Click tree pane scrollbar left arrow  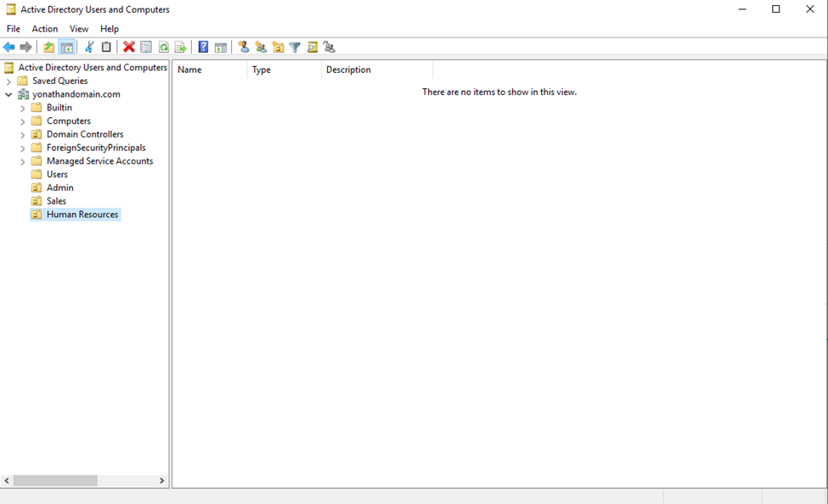tap(7, 480)
